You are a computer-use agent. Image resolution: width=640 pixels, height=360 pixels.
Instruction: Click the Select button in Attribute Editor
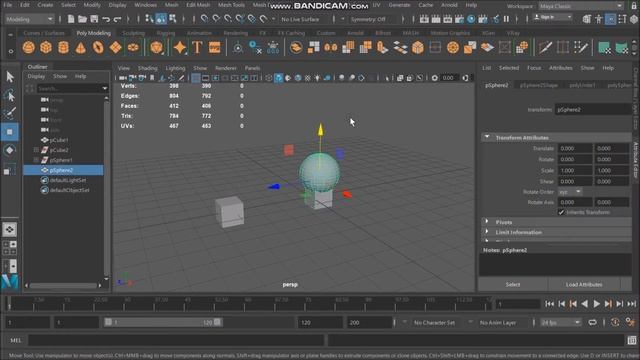point(513,284)
